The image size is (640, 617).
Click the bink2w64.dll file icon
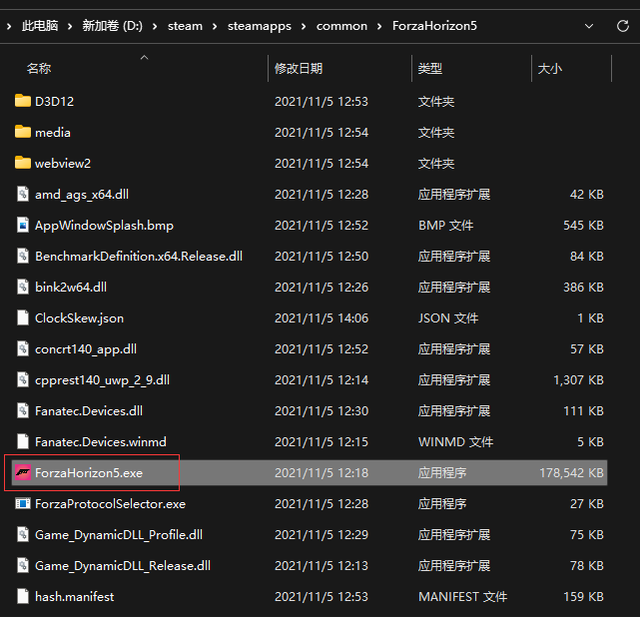tap(23, 287)
